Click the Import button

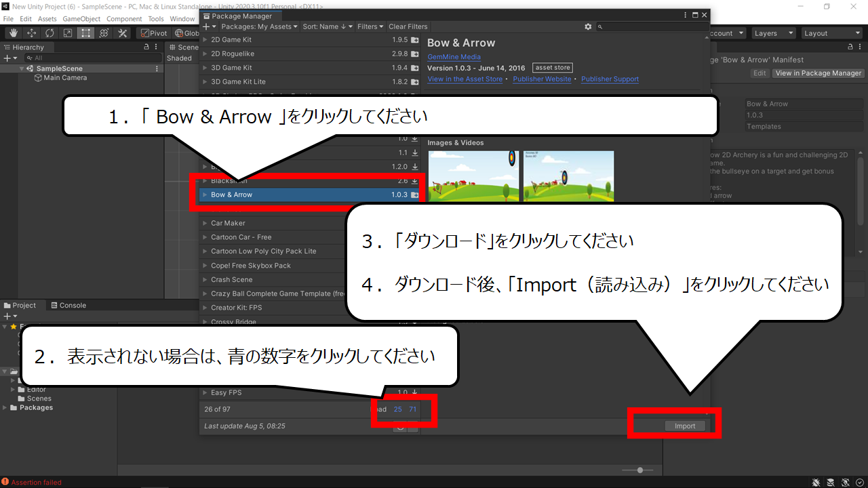[685, 426]
